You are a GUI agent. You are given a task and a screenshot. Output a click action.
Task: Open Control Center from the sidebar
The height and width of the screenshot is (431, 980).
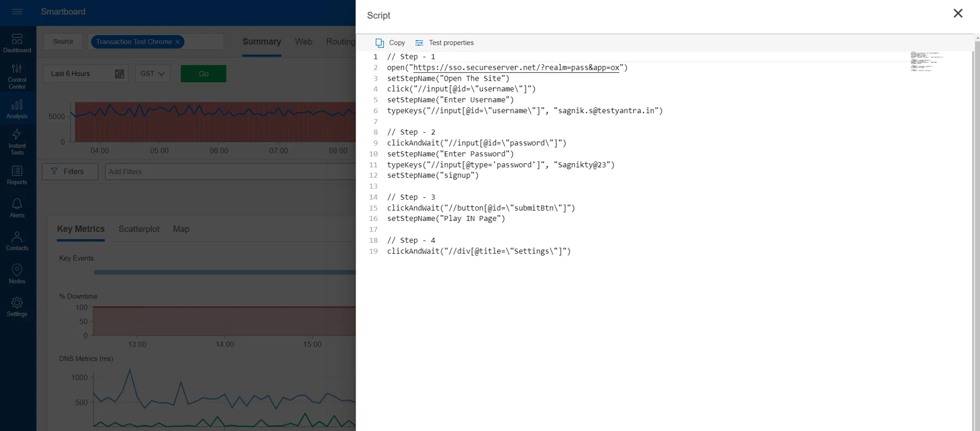pyautogui.click(x=17, y=76)
